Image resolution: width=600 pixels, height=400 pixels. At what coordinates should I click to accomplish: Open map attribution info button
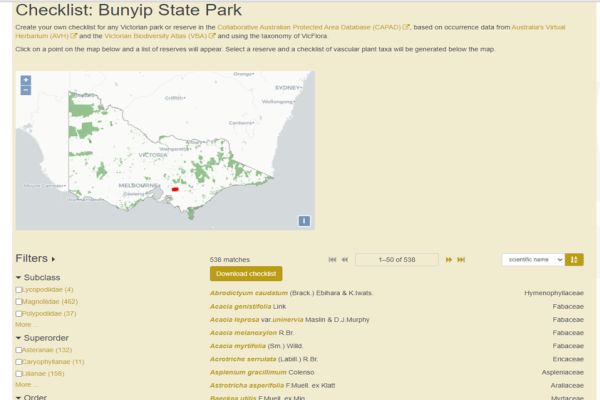[304, 221]
